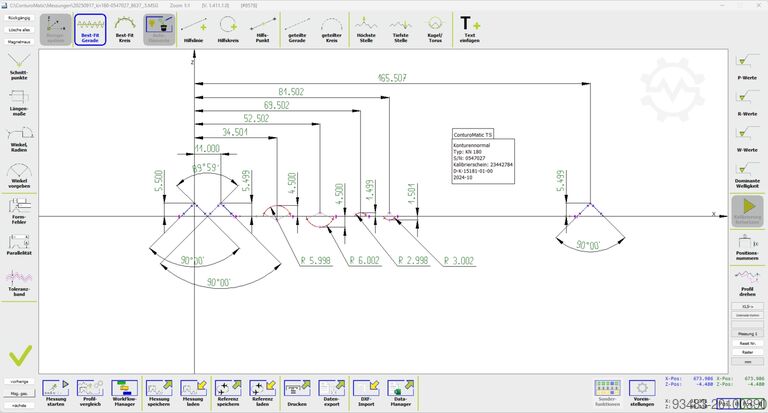Click the Drucken print icon

pyautogui.click(x=297, y=390)
